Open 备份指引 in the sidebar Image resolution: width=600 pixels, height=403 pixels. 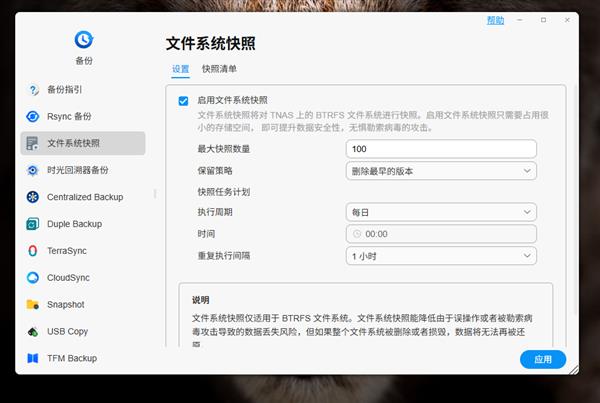(x=83, y=90)
